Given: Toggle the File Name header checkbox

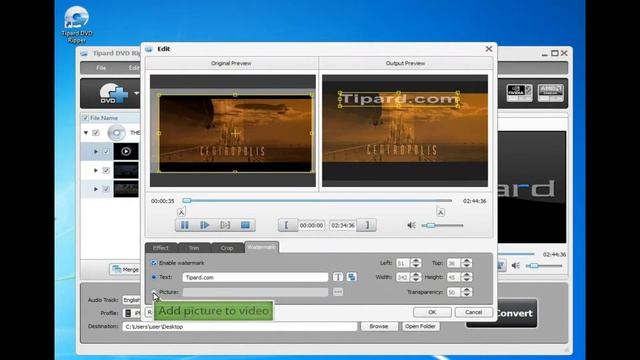Looking at the screenshot, I should pyautogui.click(x=85, y=118).
